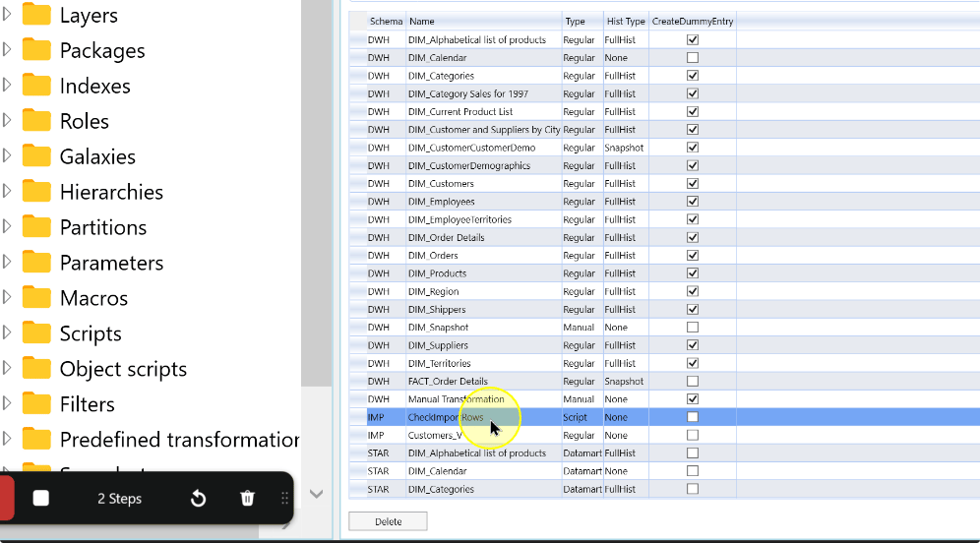This screenshot has height=543, width=980.
Task: Expand the Object scripts tree node
Action: (x=7, y=368)
